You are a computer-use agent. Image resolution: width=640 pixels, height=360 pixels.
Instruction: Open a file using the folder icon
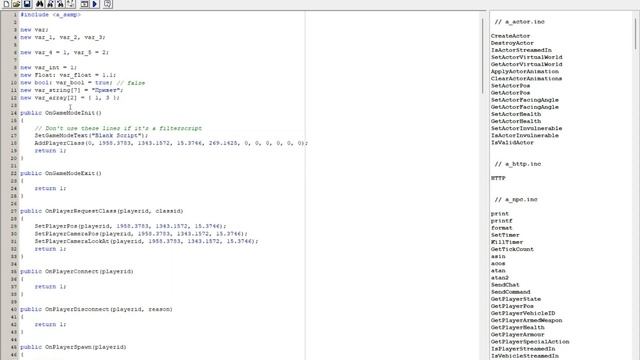(16, 4)
